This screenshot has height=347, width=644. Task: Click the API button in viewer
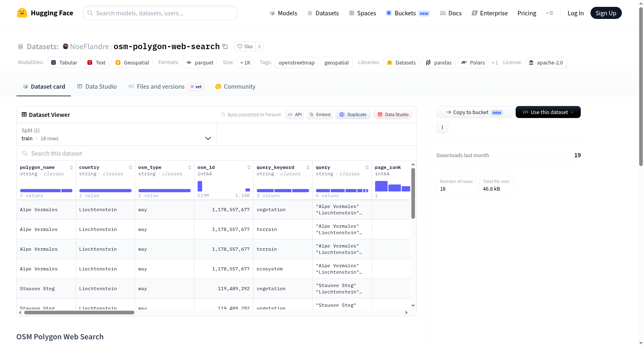(295, 114)
